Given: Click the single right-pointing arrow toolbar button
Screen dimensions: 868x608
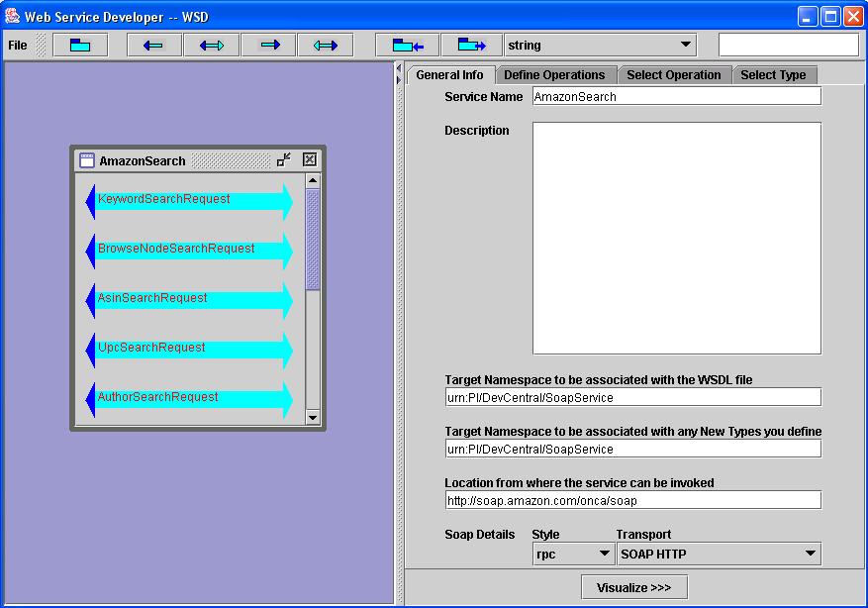Looking at the screenshot, I should [269, 46].
